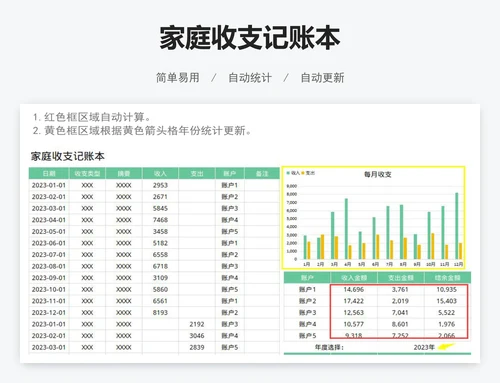Click the income cell 6558
This screenshot has width=500, height=383.
[x=160, y=255]
